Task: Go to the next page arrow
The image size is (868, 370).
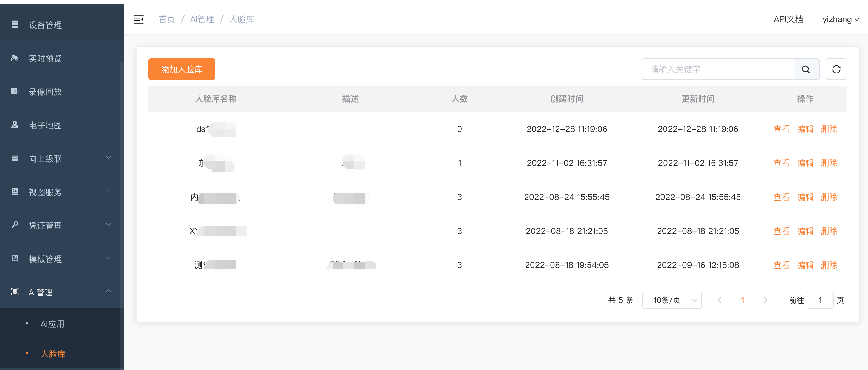Action: [765, 300]
